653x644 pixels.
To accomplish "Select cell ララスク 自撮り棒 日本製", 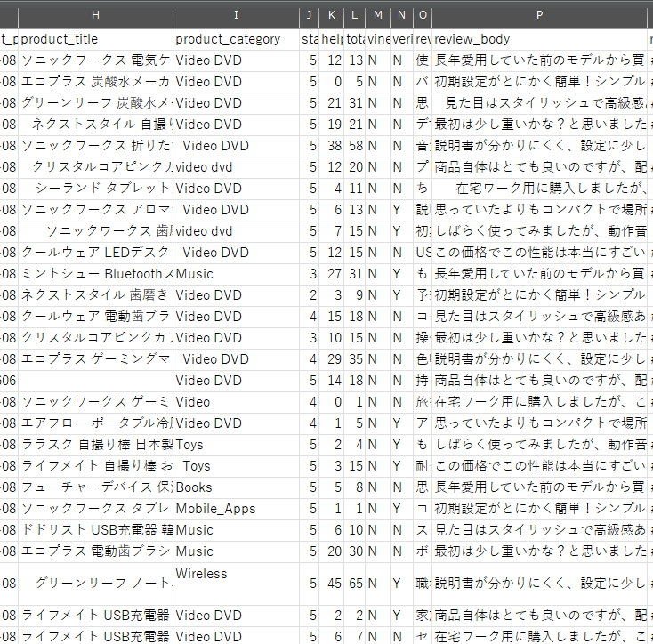I will pyautogui.click(x=95, y=445).
